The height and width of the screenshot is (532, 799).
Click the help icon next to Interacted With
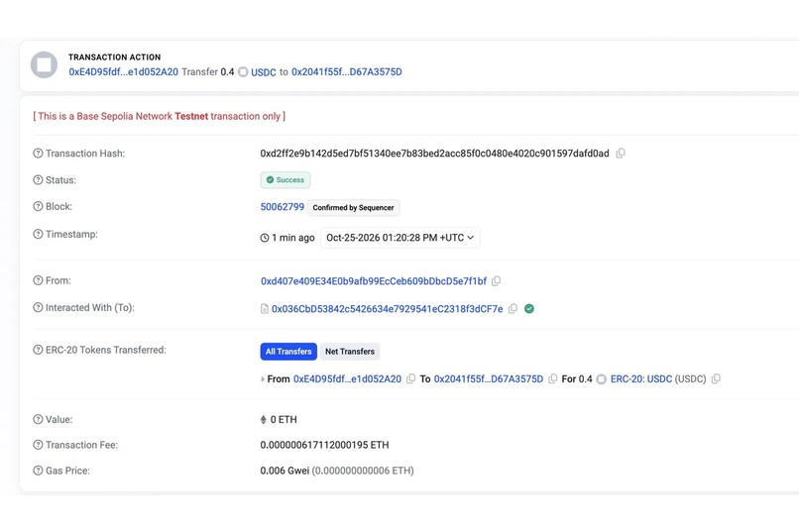38,307
